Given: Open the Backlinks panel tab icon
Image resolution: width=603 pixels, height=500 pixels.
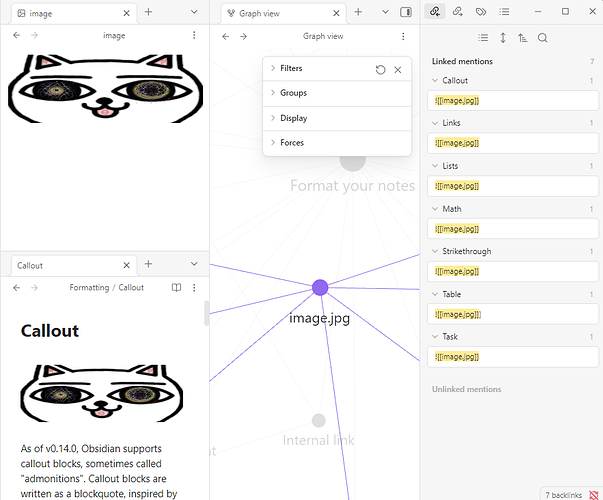Looking at the screenshot, I should [433, 12].
